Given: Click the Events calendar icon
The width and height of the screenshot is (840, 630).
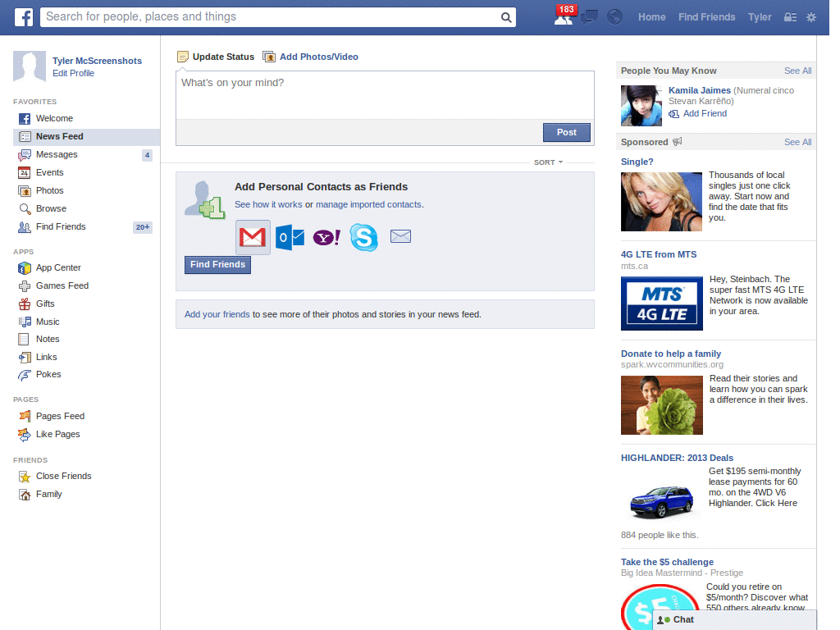Looking at the screenshot, I should click(24, 172).
